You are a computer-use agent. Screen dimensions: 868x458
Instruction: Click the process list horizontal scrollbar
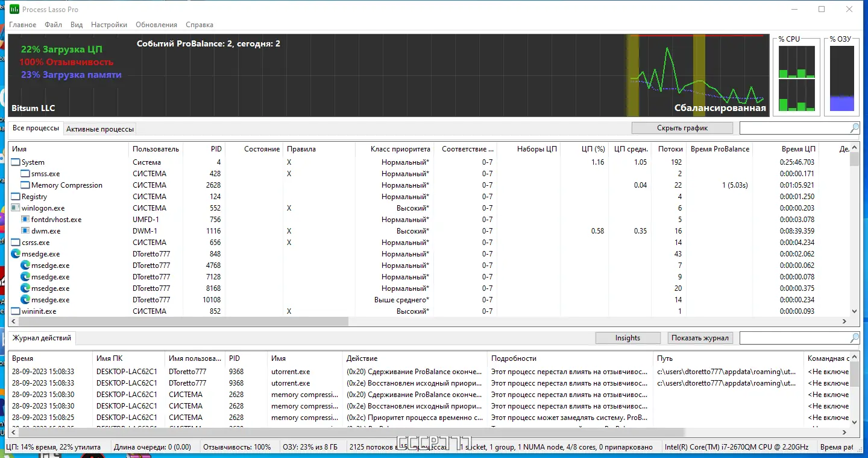tap(180, 322)
